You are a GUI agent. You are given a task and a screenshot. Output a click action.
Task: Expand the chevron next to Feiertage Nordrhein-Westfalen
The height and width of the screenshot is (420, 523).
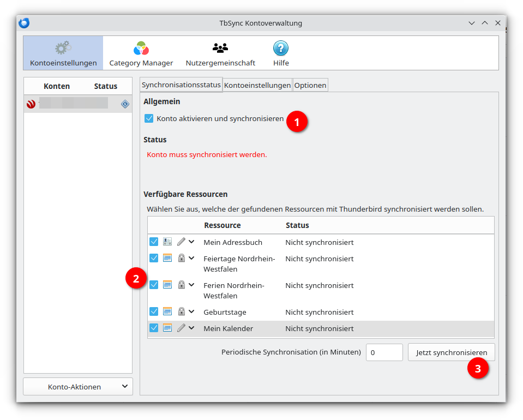191,258
